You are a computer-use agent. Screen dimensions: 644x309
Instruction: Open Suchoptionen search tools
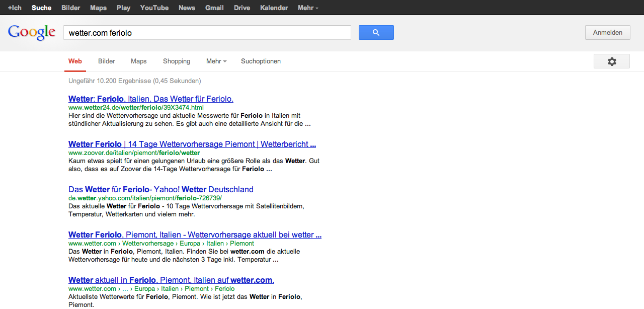(x=261, y=61)
